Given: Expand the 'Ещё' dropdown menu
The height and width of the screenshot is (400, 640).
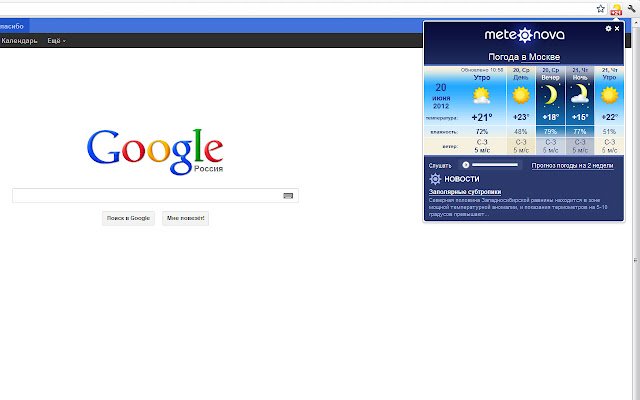Looking at the screenshot, I should click(56, 41).
